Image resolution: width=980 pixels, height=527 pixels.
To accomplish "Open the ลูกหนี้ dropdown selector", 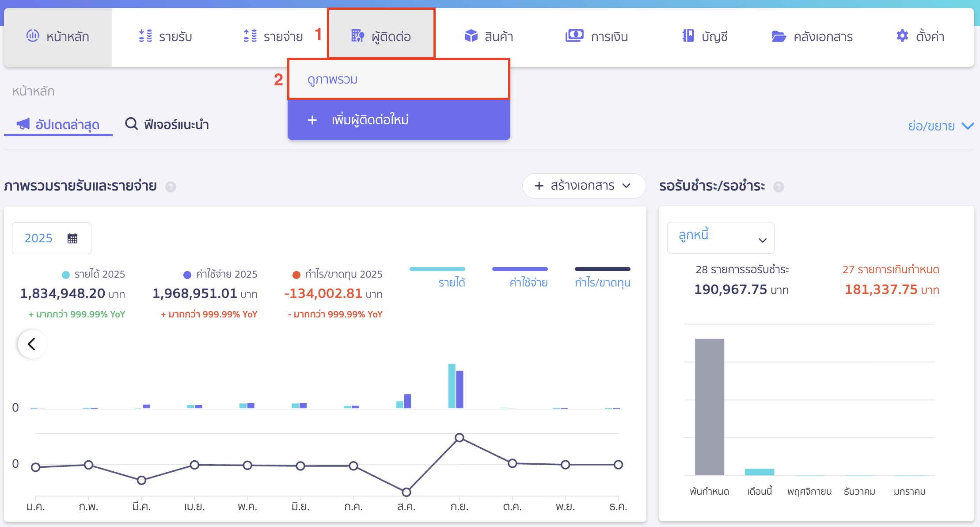I will (720, 238).
